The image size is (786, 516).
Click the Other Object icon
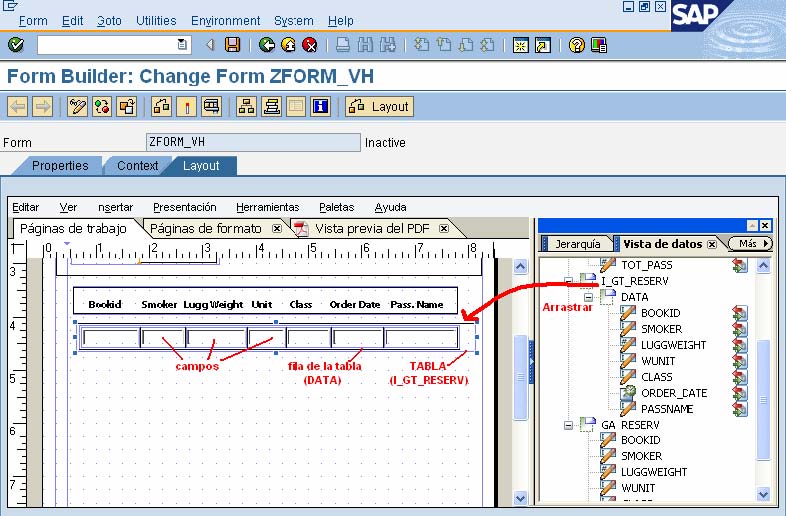(127, 106)
